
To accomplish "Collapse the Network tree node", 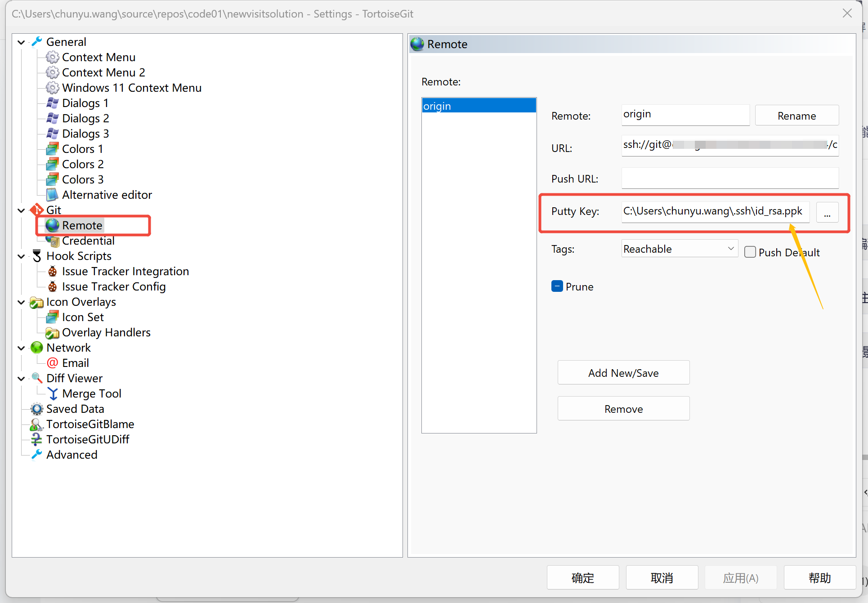I will 21,348.
